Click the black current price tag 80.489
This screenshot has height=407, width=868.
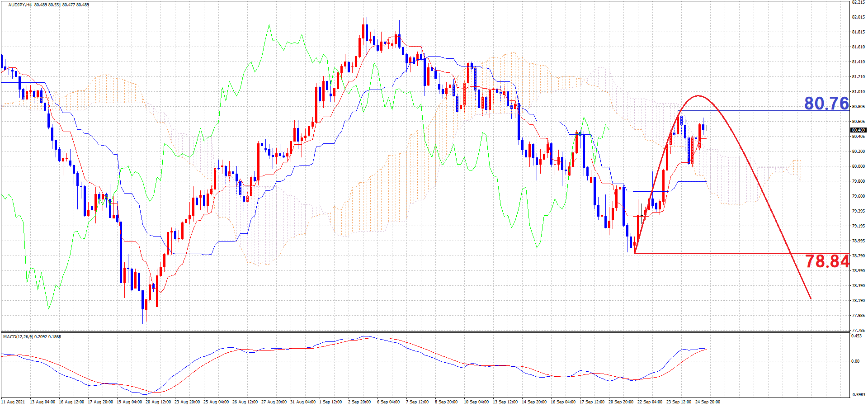tap(858, 130)
